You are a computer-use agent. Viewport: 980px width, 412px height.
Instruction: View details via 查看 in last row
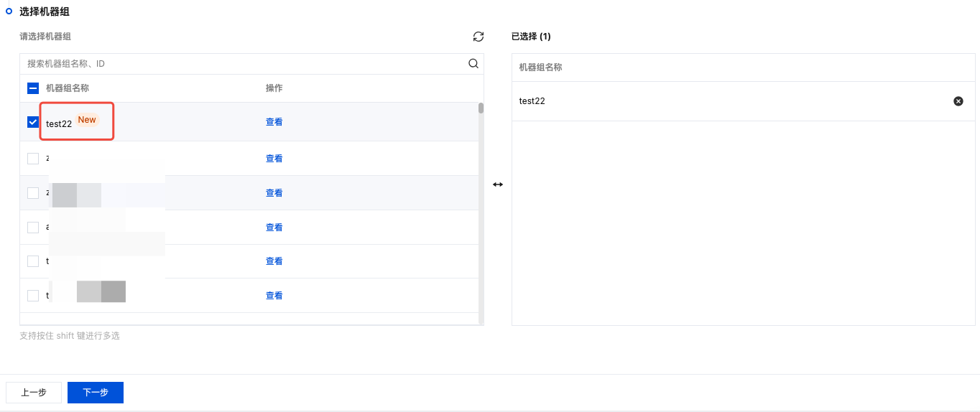pyautogui.click(x=274, y=296)
